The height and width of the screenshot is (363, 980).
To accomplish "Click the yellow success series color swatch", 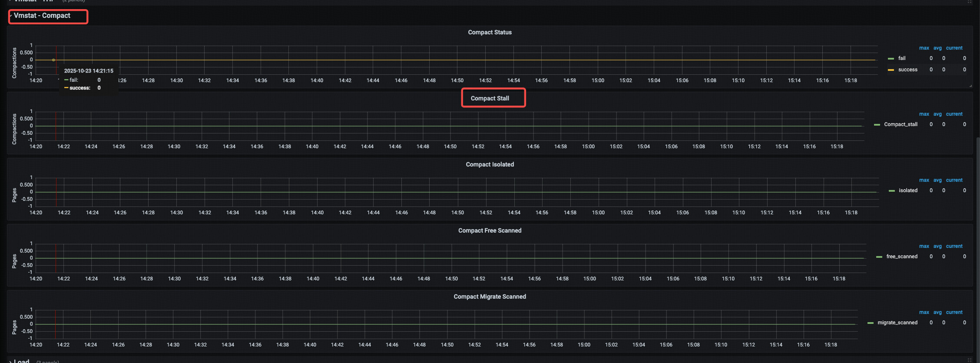I will 891,70.
